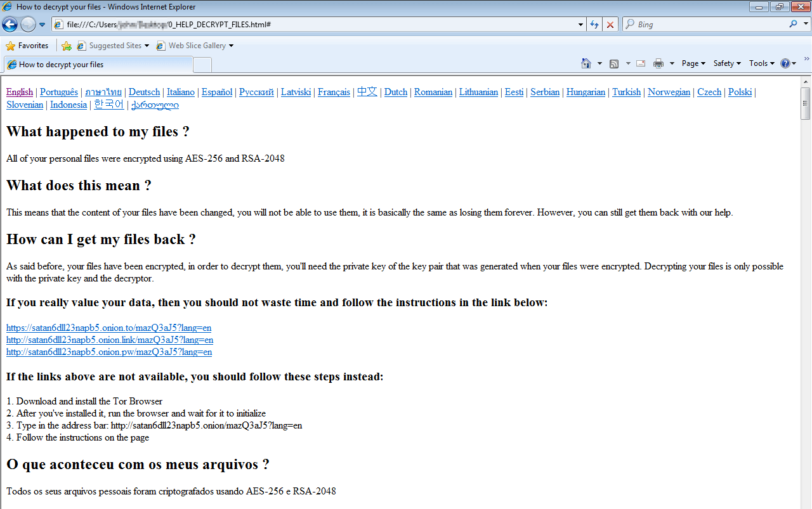Click the Internet Explorer icon in title bar
Image resolution: width=812 pixels, height=509 pixels.
coord(8,7)
